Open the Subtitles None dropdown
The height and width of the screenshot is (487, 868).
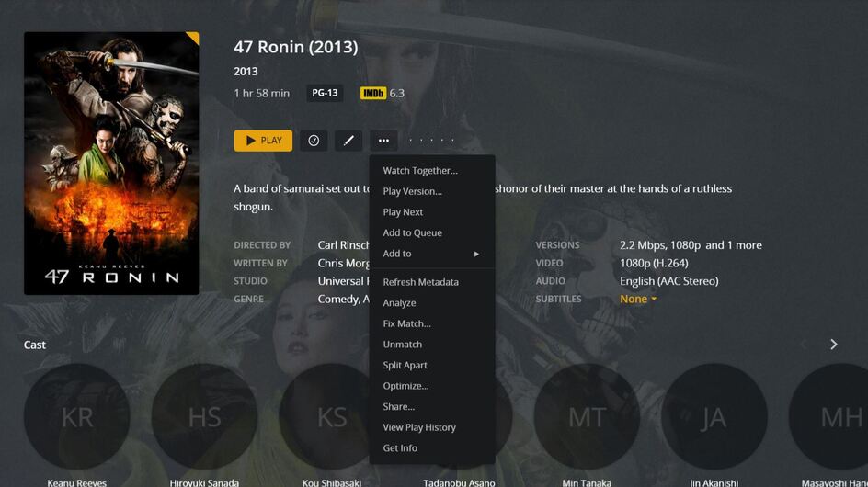click(x=638, y=299)
